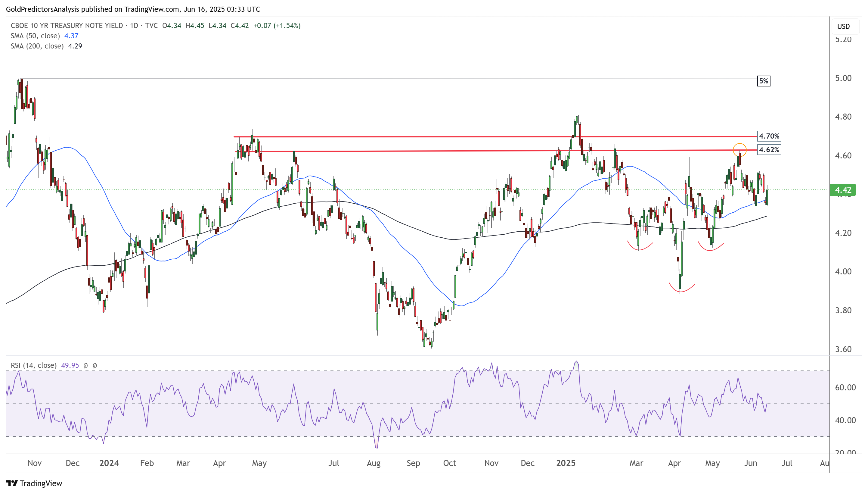Select the 1D interval label in the legend
868x494 pixels.
pyautogui.click(x=134, y=26)
